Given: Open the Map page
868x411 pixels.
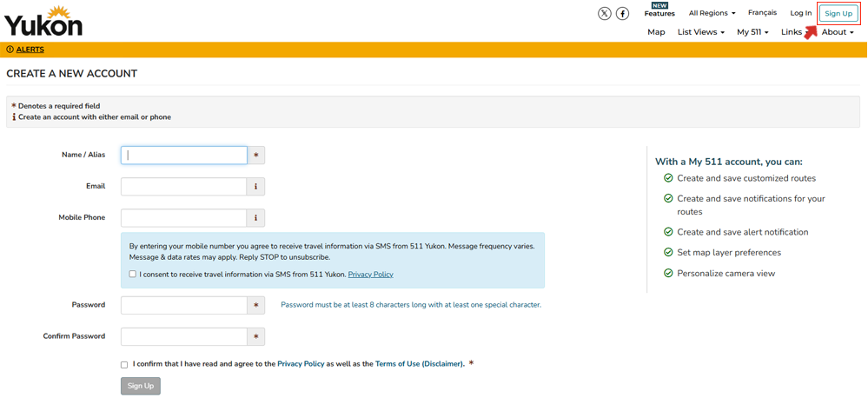Looking at the screenshot, I should [x=656, y=32].
